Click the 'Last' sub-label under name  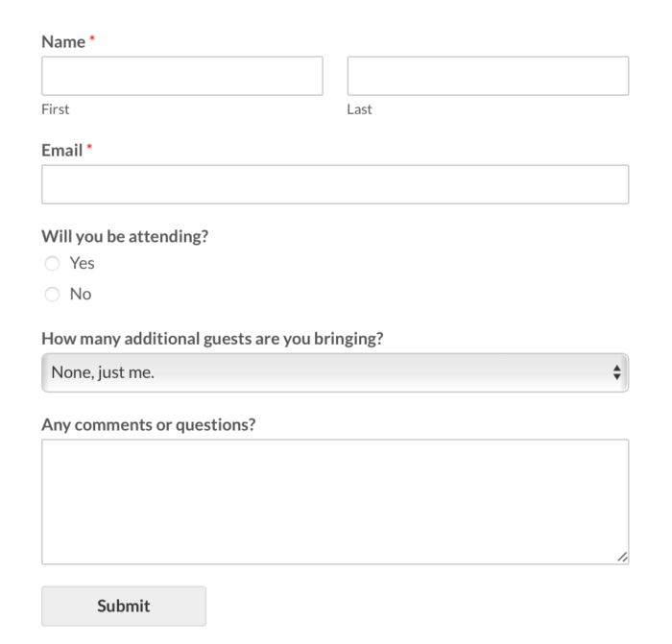tap(359, 109)
